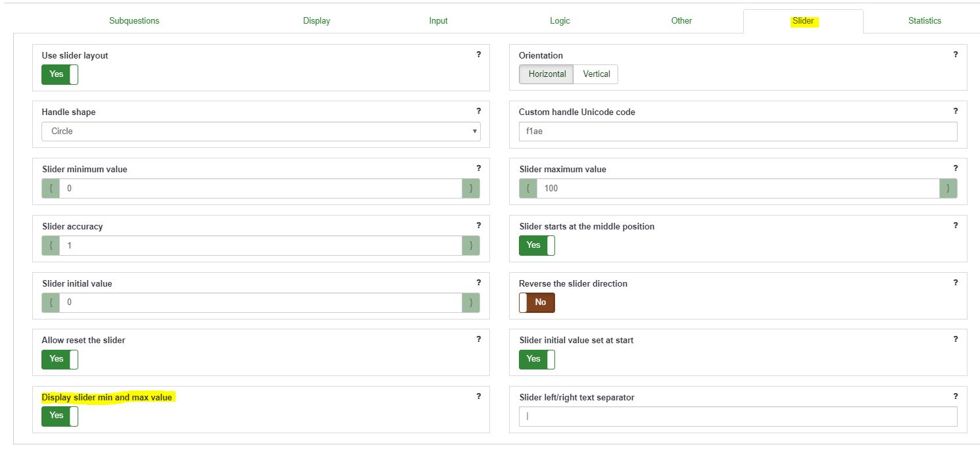Click help icon for Slider left/right text separator
This screenshot has width=980, height=451.
click(x=956, y=396)
